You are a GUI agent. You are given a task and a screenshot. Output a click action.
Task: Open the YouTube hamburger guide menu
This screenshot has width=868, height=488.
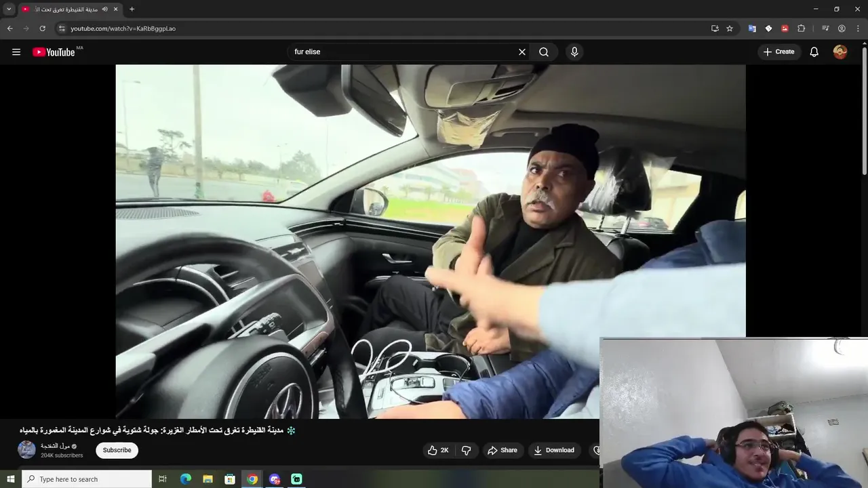[16, 52]
